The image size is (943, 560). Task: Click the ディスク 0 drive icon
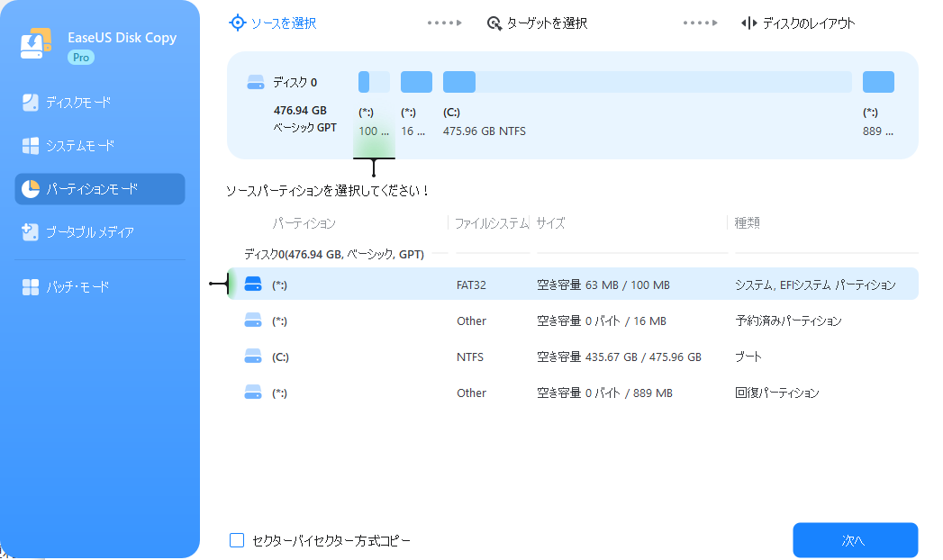[256, 82]
